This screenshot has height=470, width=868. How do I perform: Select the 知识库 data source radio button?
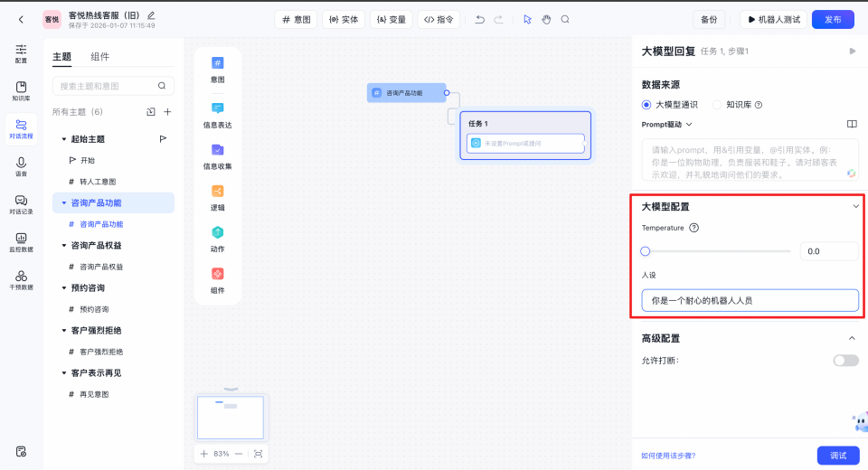[718, 105]
